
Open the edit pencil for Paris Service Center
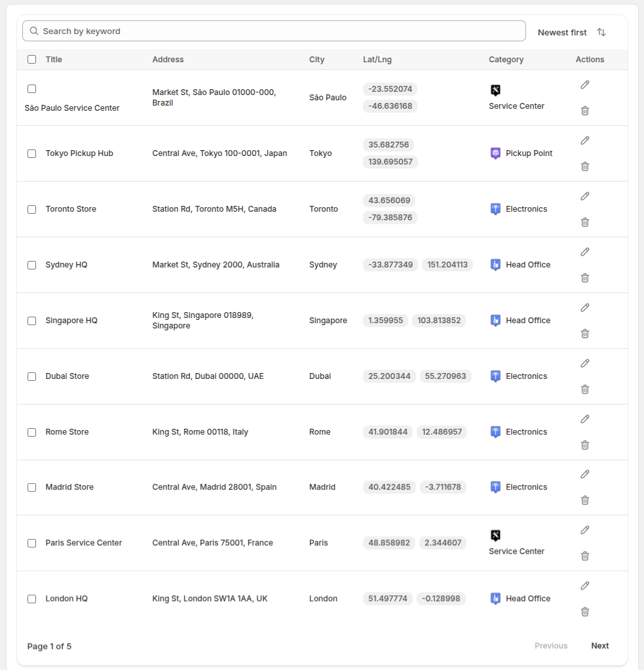(x=584, y=530)
